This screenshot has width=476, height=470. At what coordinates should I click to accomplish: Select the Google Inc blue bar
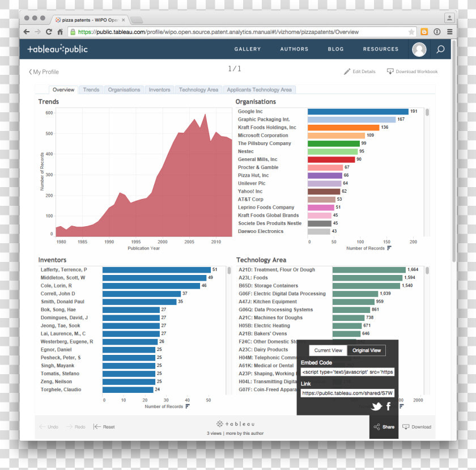358,112
